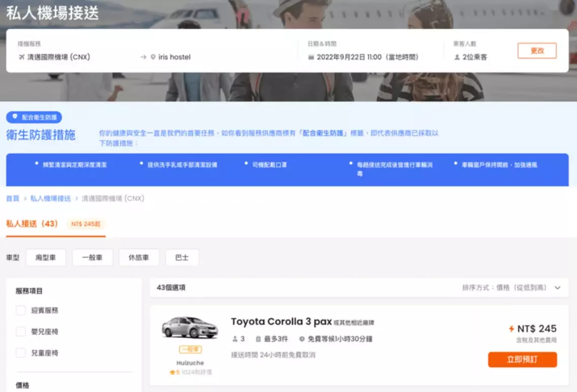Image resolution: width=577 pixels, height=392 pixels.
Task: Expand sort options using the chevron arrow
Action: point(558,288)
